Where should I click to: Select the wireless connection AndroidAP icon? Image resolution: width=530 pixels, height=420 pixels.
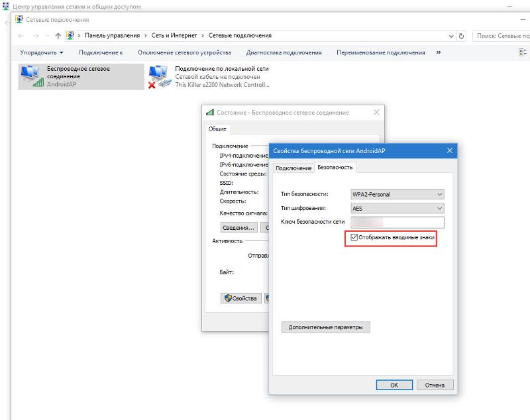pos(32,76)
